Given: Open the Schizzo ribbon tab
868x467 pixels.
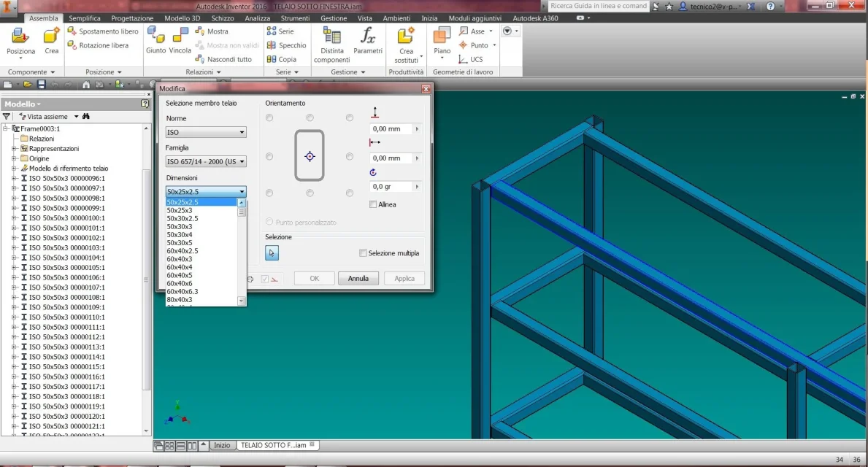Looking at the screenshot, I should click(223, 18).
